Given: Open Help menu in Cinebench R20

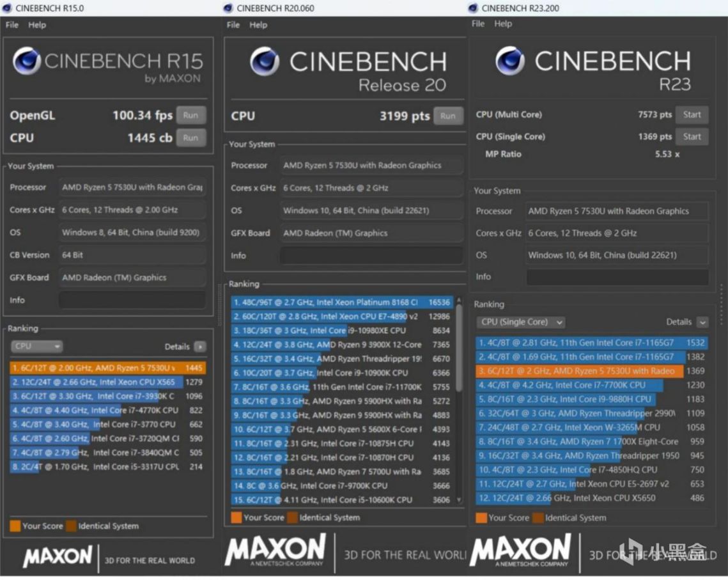Looking at the screenshot, I should (258, 24).
